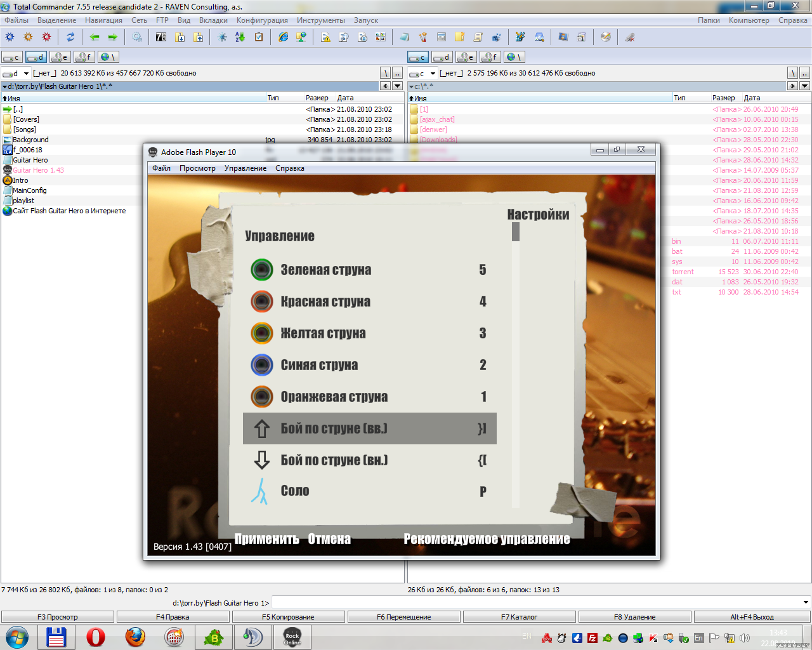Go to root directory in left panel
812x650 pixels.
pyautogui.click(x=386, y=73)
